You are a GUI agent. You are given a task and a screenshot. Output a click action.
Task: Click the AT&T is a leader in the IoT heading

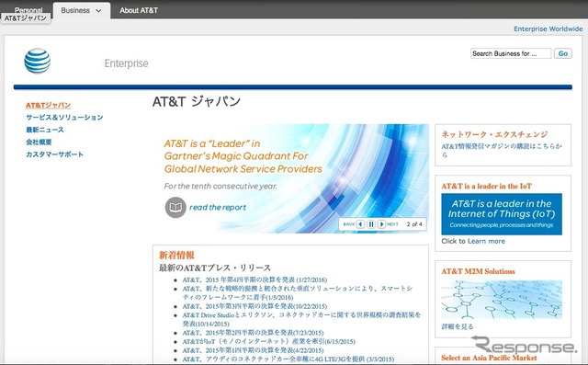(486, 186)
